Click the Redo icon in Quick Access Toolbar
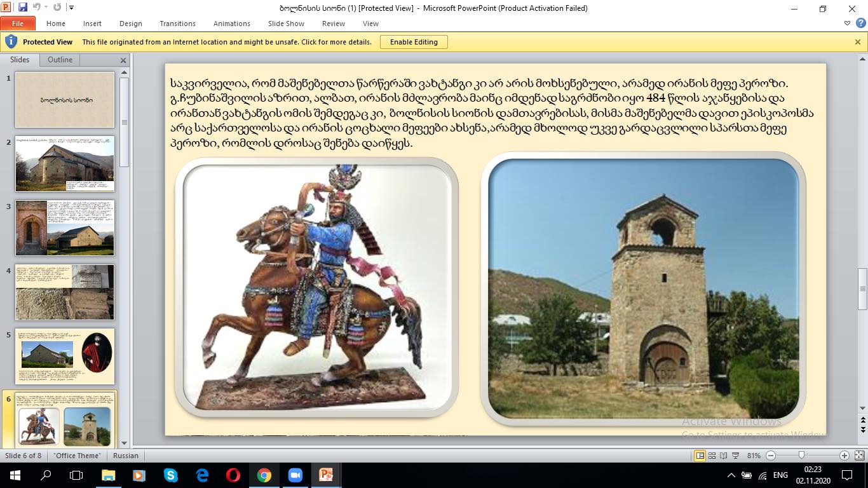 tap(58, 8)
